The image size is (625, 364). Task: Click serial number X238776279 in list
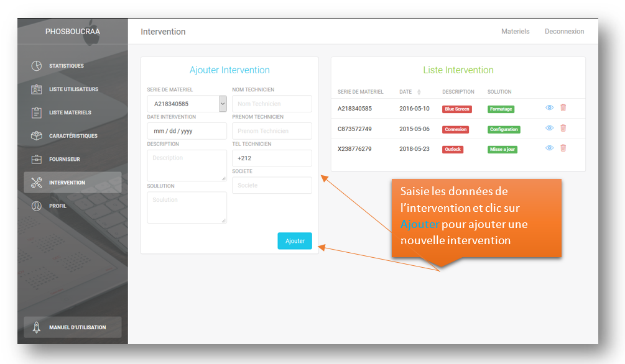(x=354, y=149)
